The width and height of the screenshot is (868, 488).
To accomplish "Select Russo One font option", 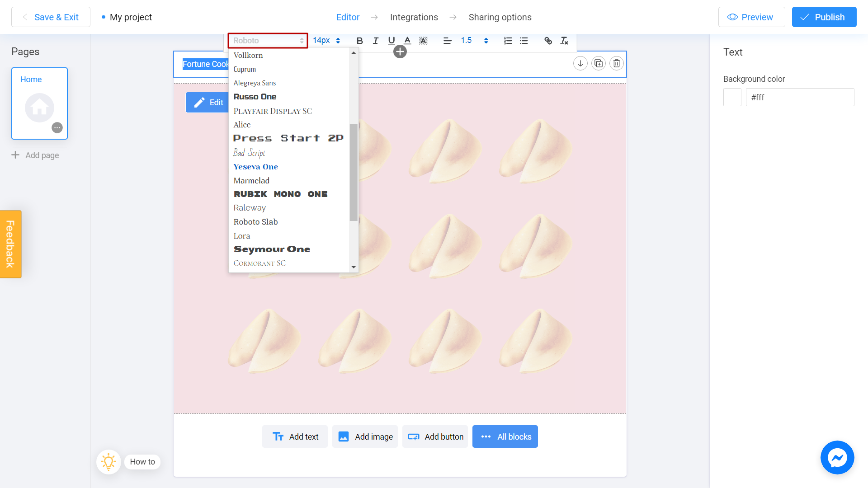I will coord(256,97).
